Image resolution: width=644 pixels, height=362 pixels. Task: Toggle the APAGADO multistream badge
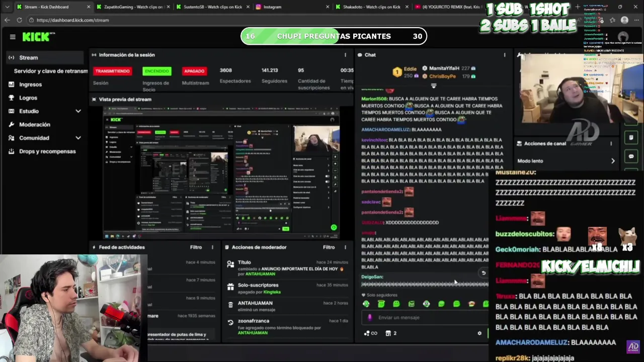(x=194, y=71)
